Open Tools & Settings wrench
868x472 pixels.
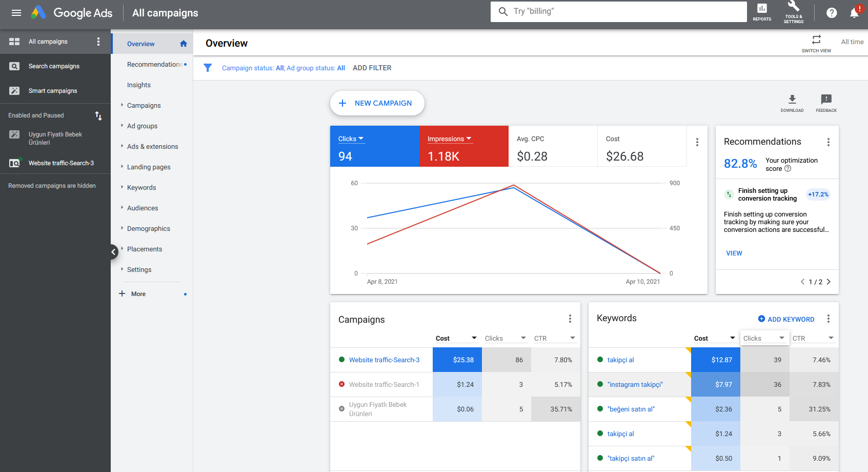(794, 12)
